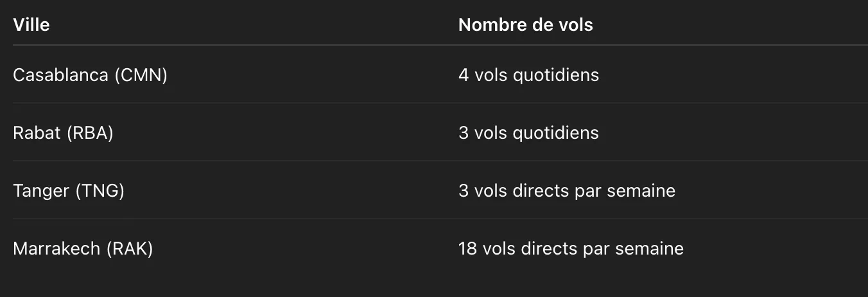The height and width of the screenshot is (297, 868).
Task: Click the 3 vols directs par semaine cell
Action: tap(567, 191)
